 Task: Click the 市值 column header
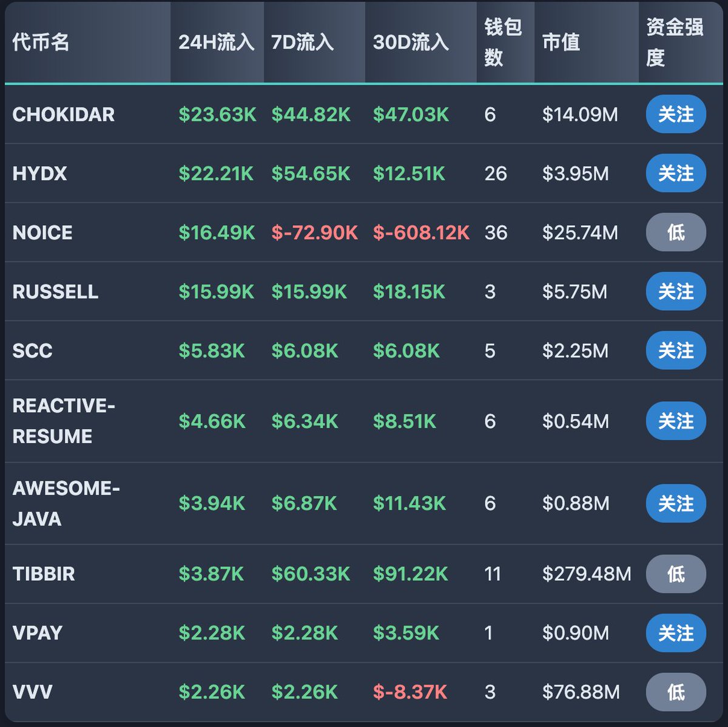coord(561,42)
